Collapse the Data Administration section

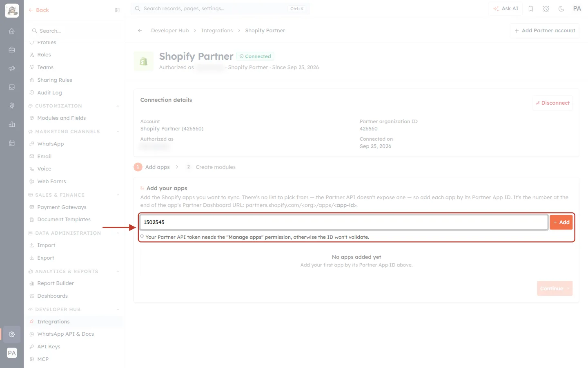tap(118, 233)
